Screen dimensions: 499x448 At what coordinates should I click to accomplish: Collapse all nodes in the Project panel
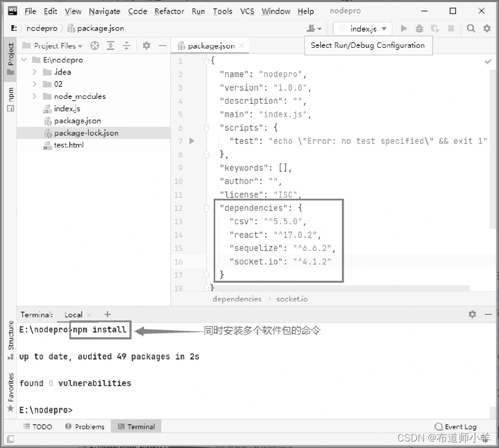pyautogui.click(x=125, y=46)
